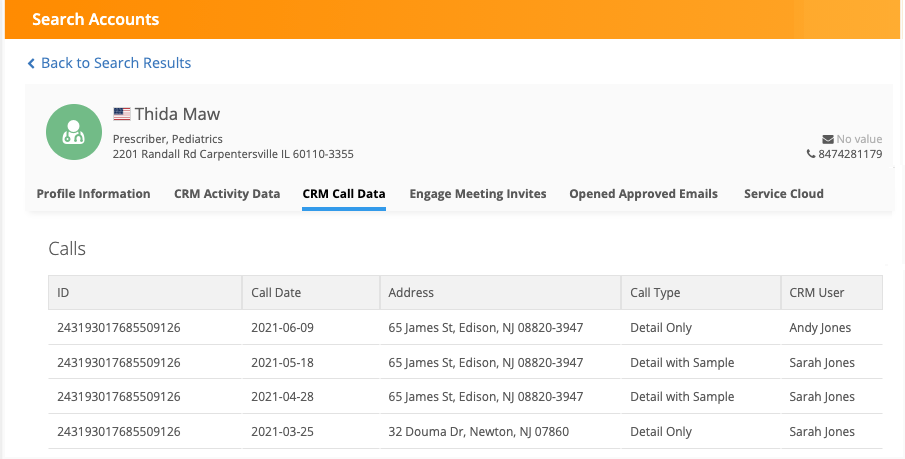
Task: Open the Engage Meeting Invites tab
Action: pyautogui.click(x=477, y=194)
